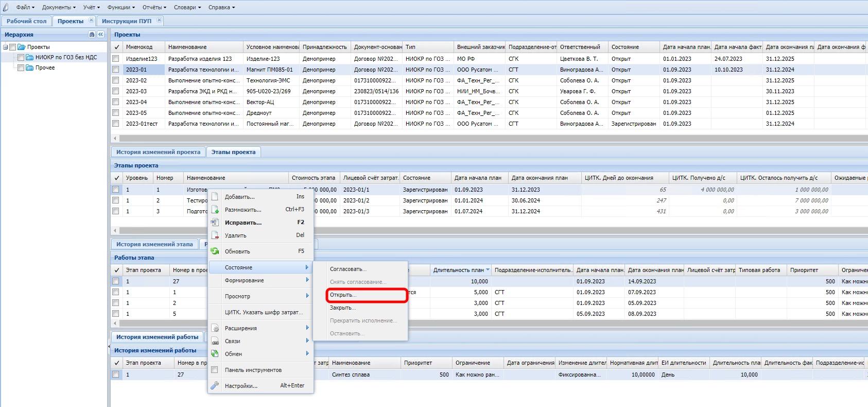This screenshot has width=868, height=407.
Task: Switch to the Рабочий стол tab
Action: point(26,21)
